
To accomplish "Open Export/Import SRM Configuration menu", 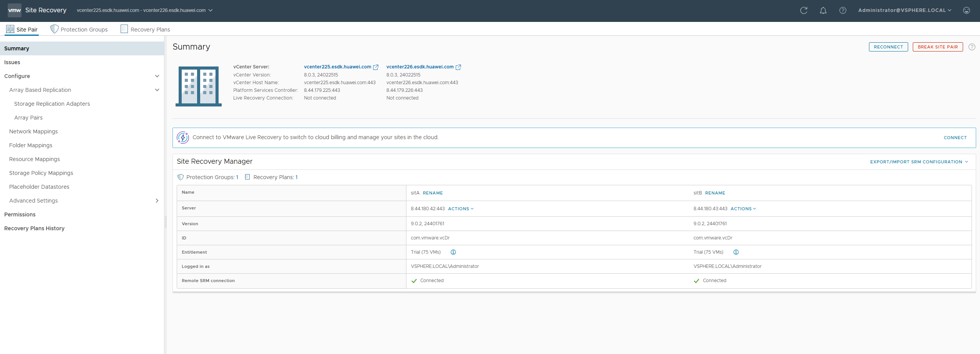I will (919, 162).
